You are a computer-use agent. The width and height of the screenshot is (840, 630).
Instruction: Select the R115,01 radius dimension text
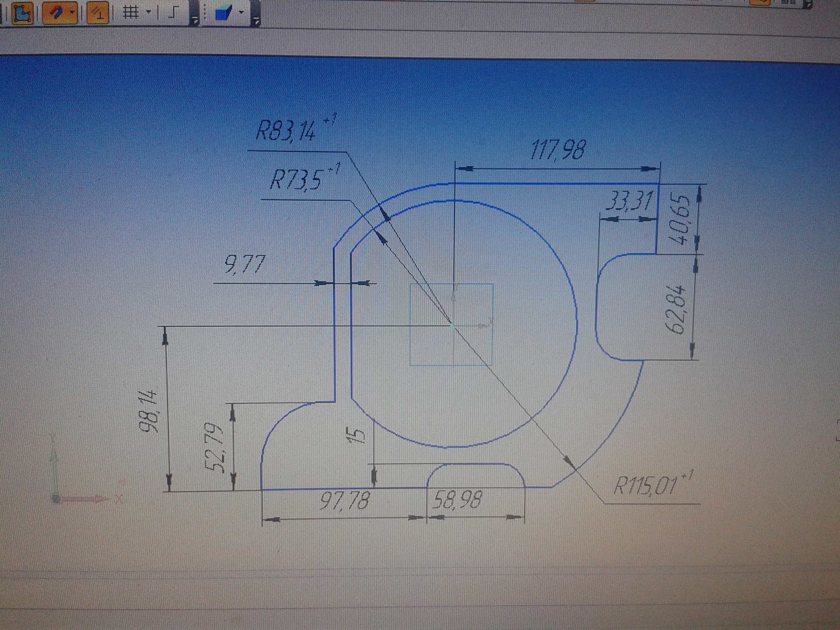click(x=646, y=485)
